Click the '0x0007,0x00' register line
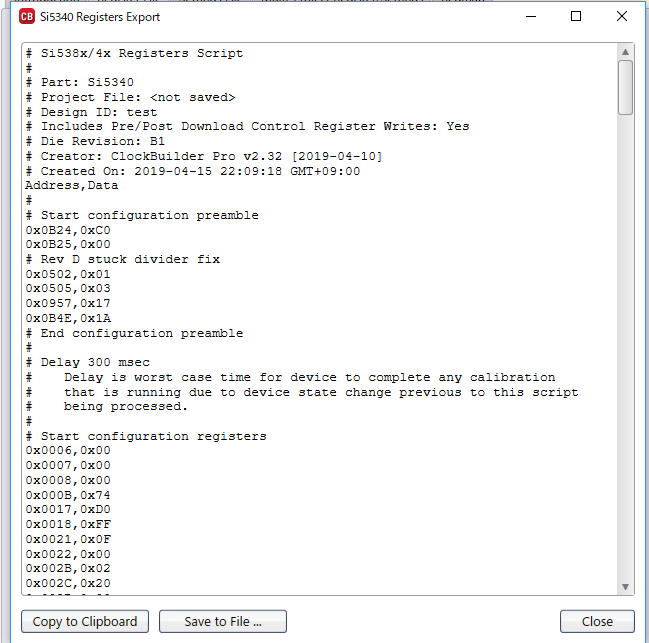The image size is (649, 643). [x=68, y=465]
